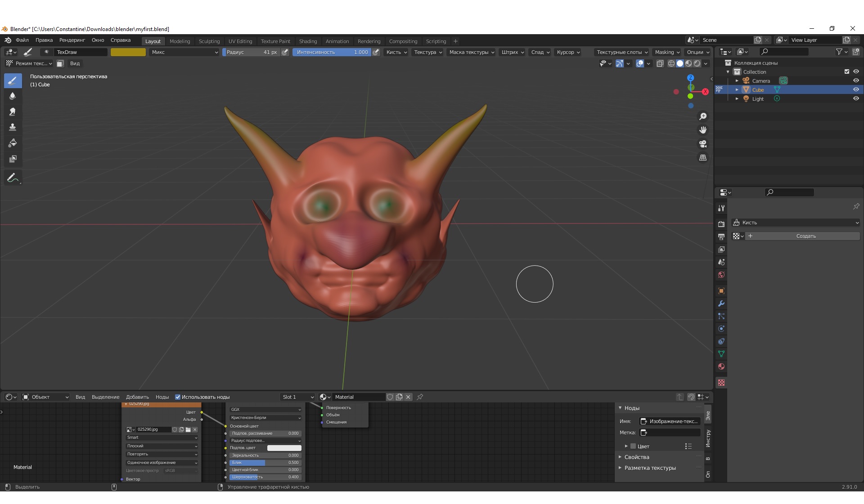Open the Файл menu
This screenshot has height=504, width=864.
click(x=22, y=40)
